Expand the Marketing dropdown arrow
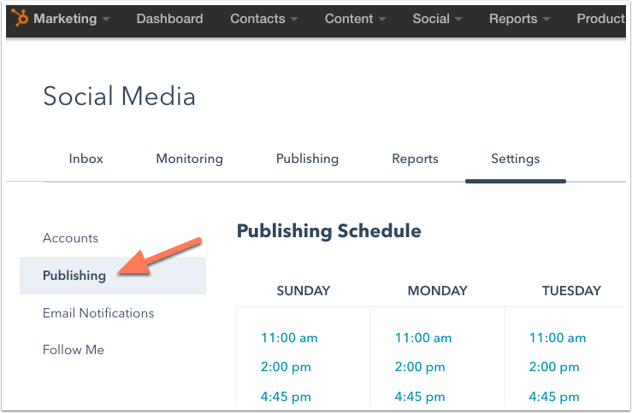 pyautogui.click(x=106, y=19)
